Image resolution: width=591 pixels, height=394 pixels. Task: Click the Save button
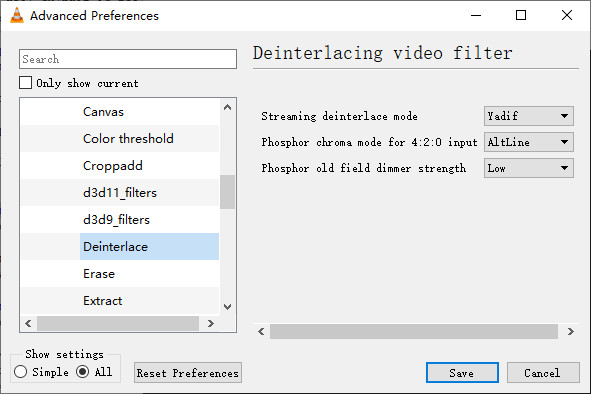coord(462,373)
